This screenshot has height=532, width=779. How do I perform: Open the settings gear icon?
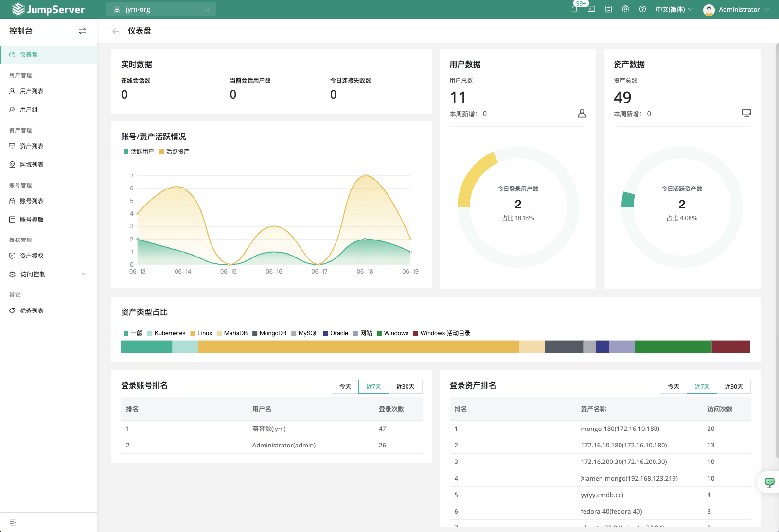click(625, 9)
